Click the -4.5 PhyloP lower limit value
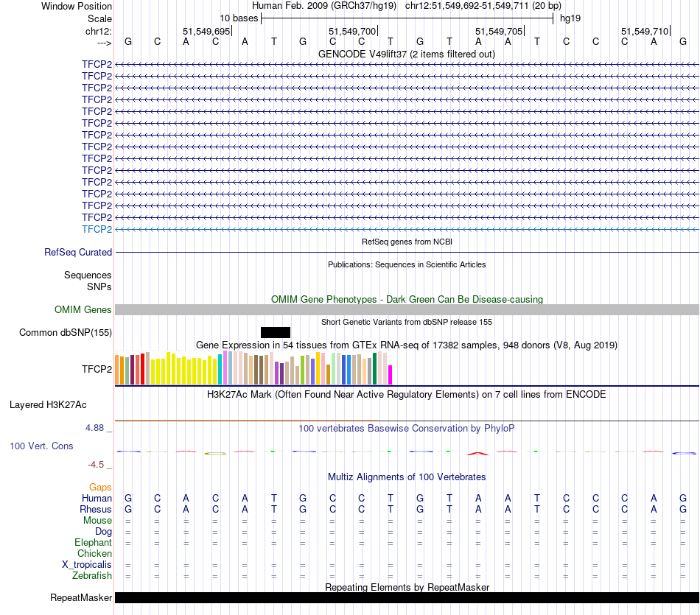Image resolution: width=700 pixels, height=615 pixels. (96, 465)
